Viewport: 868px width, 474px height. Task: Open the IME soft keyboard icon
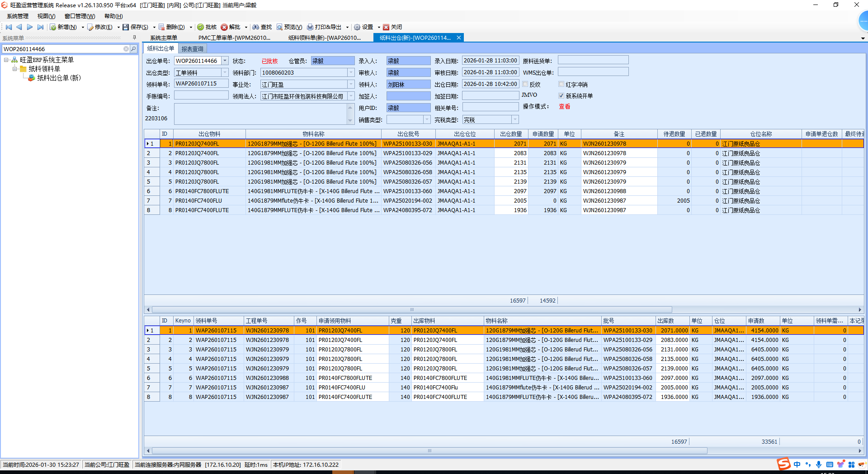tap(830, 465)
